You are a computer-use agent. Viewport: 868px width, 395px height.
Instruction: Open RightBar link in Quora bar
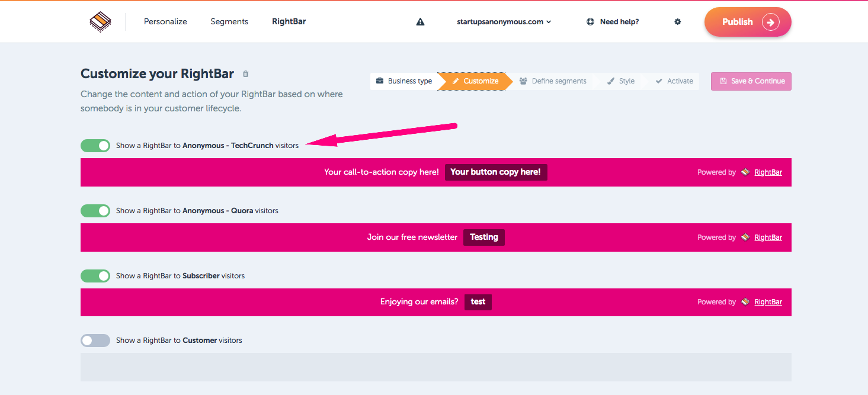pyautogui.click(x=768, y=237)
